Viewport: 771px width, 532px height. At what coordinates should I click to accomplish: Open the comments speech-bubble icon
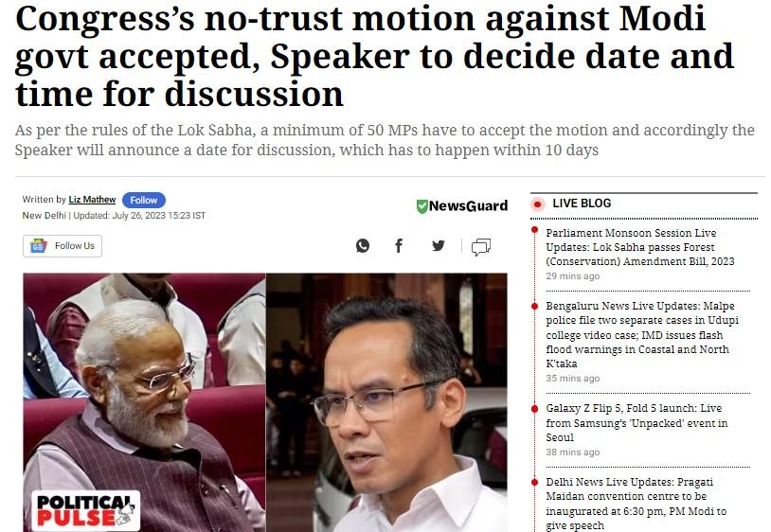[481, 247]
